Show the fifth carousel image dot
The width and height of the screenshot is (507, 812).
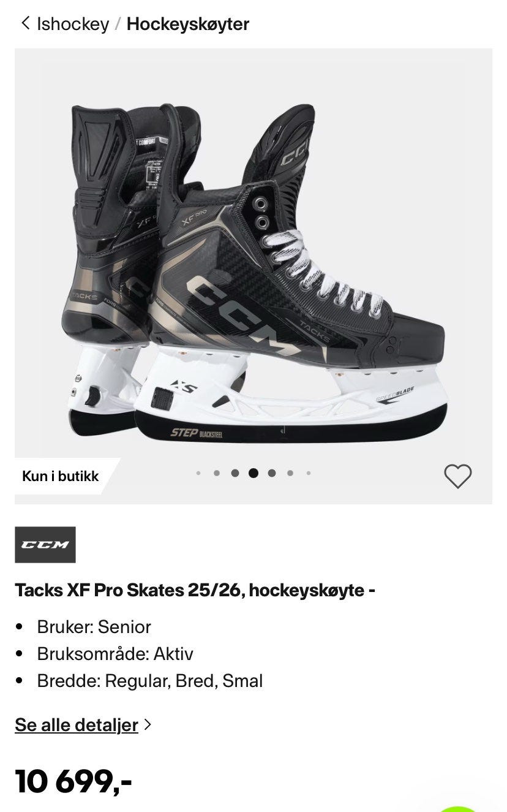(x=272, y=473)
